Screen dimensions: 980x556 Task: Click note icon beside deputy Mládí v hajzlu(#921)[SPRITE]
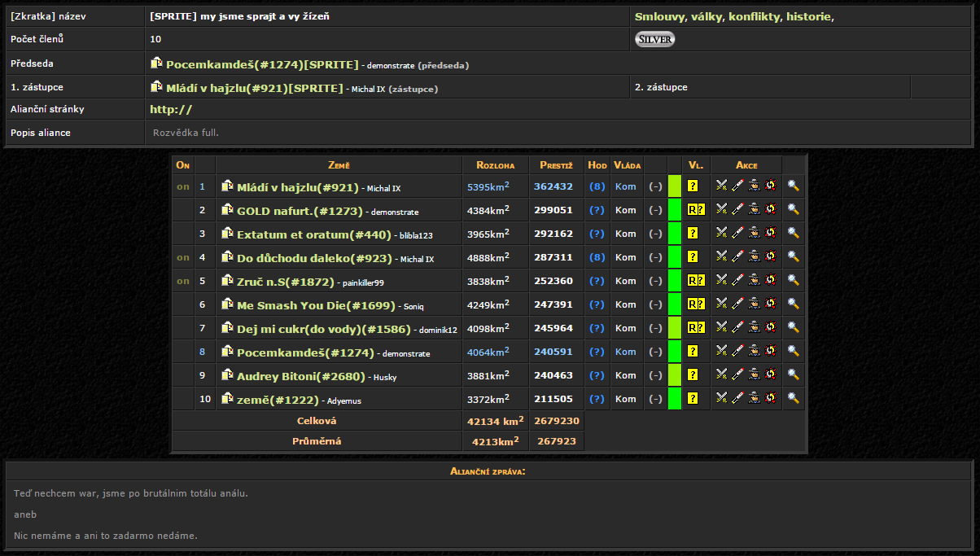tap(157, 86)
